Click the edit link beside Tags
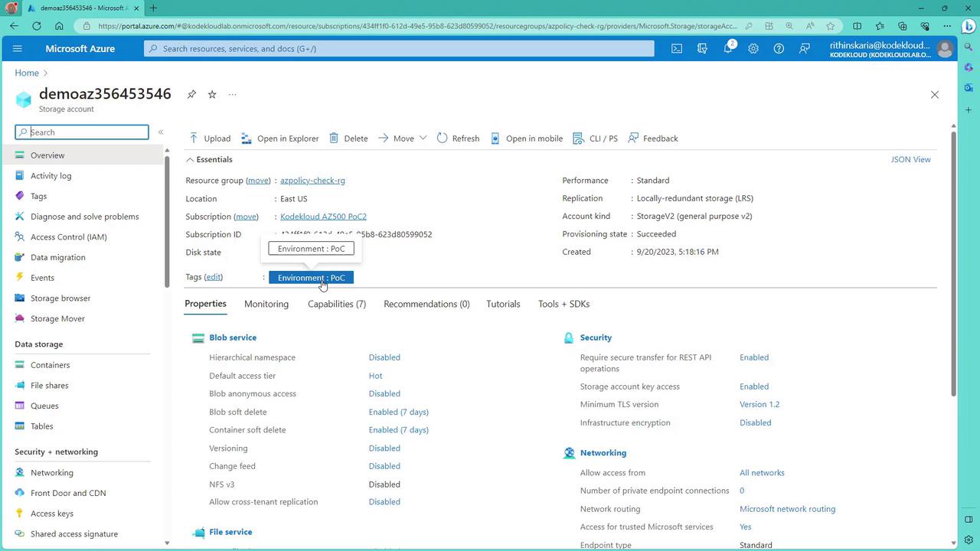 click(214, 277)
